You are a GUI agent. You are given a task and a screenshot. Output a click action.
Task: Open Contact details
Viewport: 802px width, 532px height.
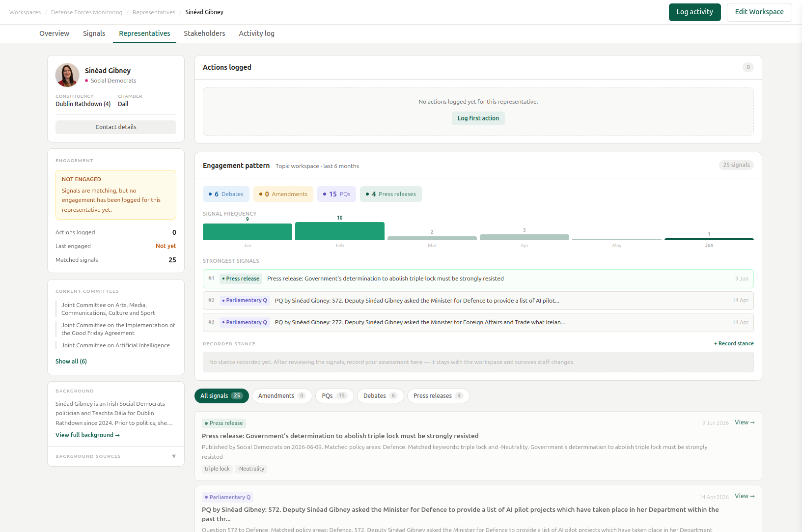[x=116, y=127]
